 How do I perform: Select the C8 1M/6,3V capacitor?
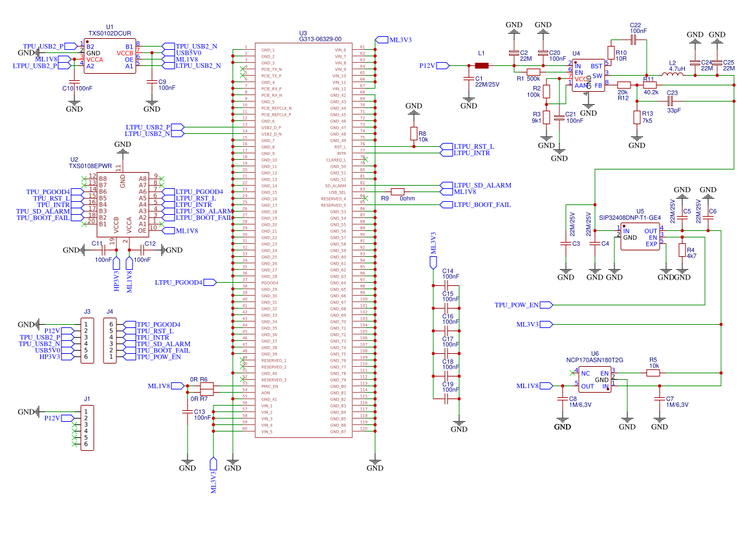[562, 399]
